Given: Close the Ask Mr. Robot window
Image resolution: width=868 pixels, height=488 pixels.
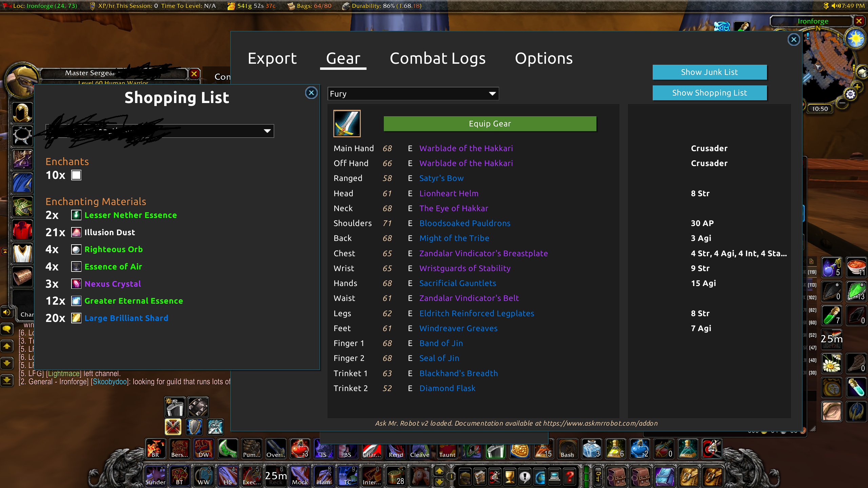Looking at the screenshot, I should pyautogui.click(x=794, y=40).
